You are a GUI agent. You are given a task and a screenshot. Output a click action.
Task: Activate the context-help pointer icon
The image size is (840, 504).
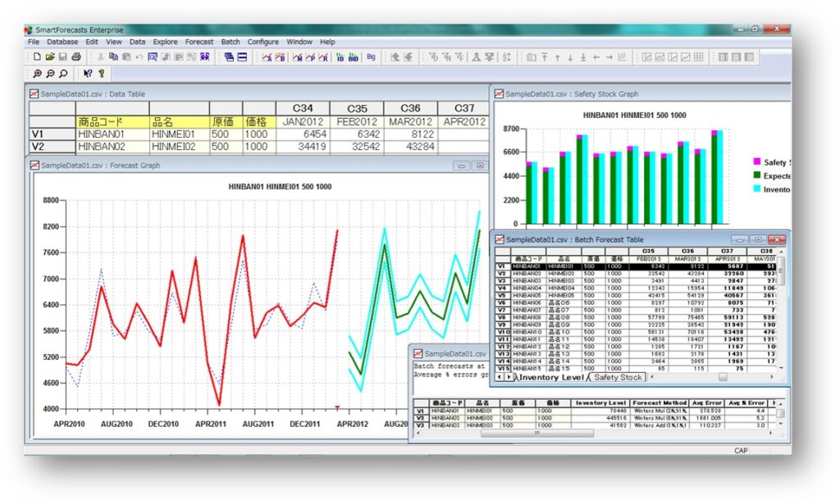pos(86,73)
